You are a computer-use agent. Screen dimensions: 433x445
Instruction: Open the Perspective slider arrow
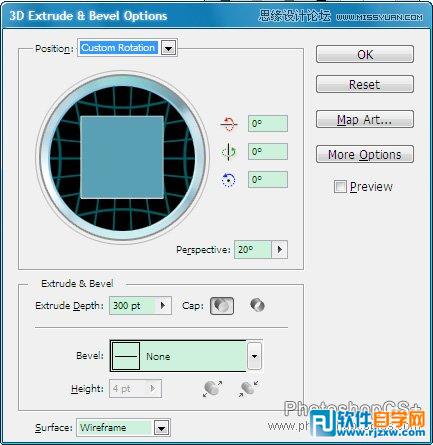[280, 249]
